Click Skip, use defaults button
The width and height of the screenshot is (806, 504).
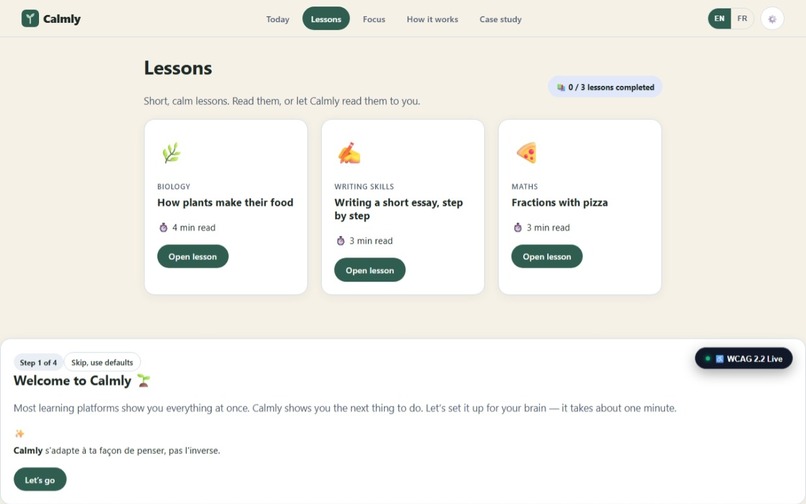[x=102, y=362]
